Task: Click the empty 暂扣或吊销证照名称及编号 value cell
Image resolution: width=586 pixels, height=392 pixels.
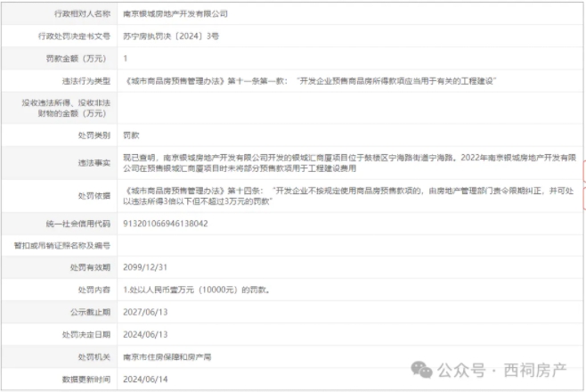Action: tap(347, 244)
